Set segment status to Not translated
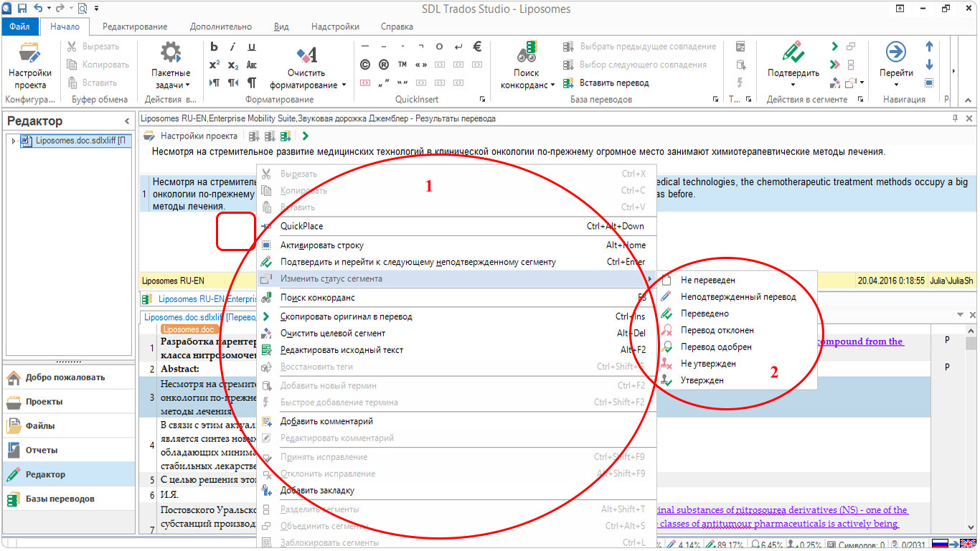Screen dimensions: 980x551 (737, 280)
